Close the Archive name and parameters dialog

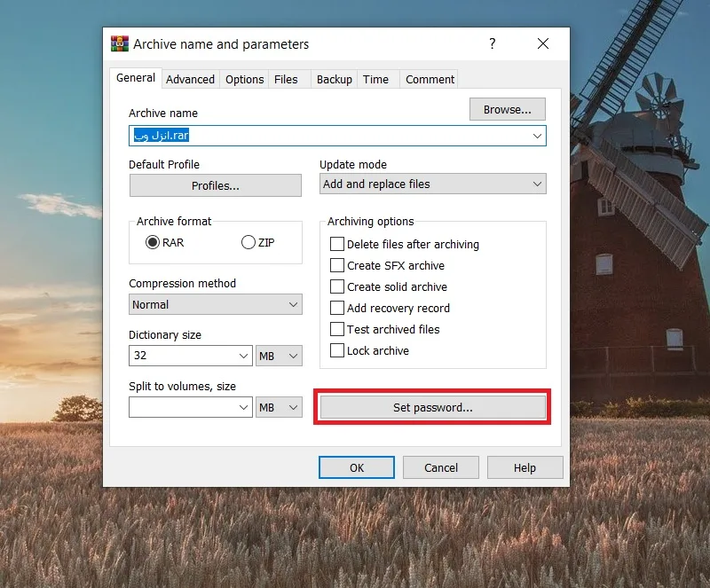tap(543, 44)
